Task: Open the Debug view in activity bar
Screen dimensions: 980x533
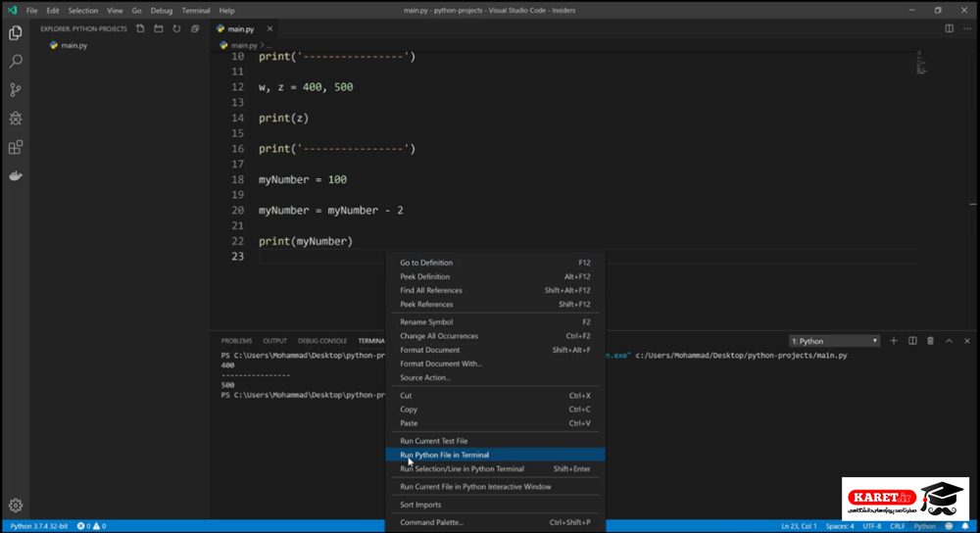Action: coord(16,119)
